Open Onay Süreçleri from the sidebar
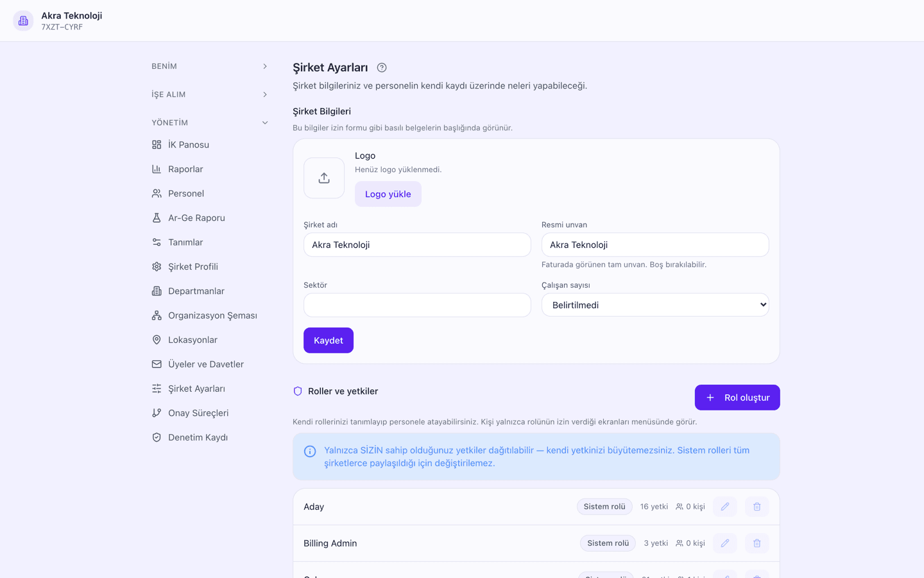The image size is (924, 578). pos(210,413)
